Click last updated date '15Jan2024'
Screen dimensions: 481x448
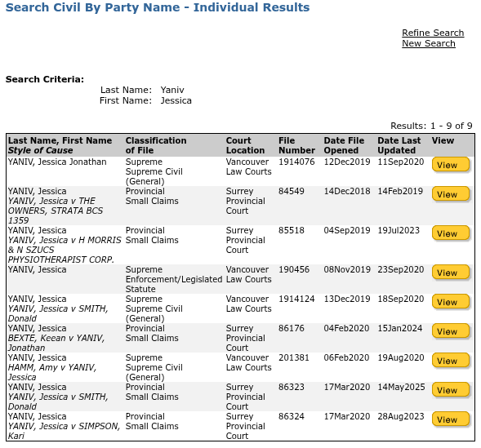pos(400,329)
